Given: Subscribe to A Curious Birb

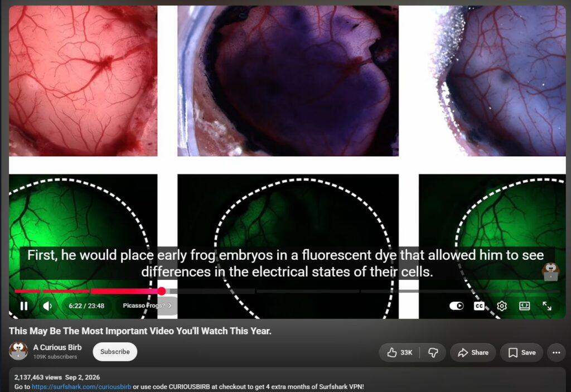Looking at the screenshot, I should click(115, 351).
